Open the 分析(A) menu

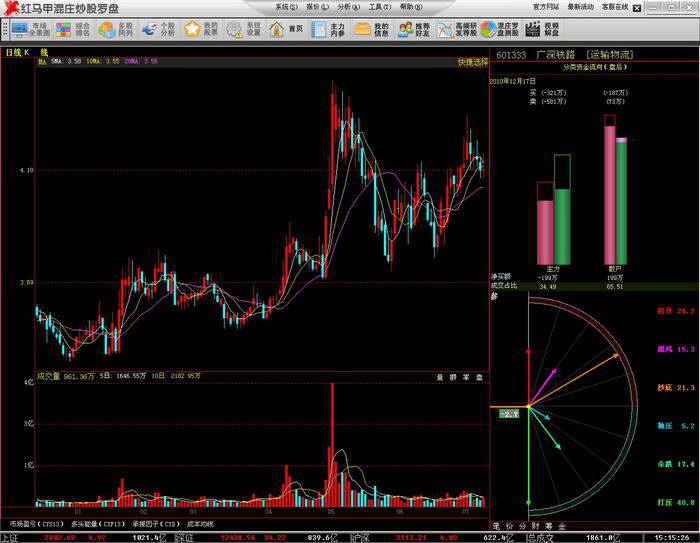tap(349, 7)
